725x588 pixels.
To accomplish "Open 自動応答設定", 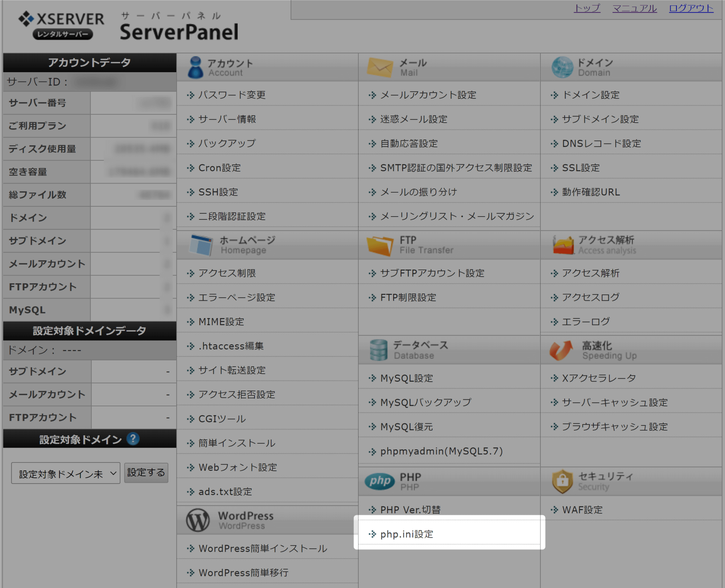I will (409, 144).
